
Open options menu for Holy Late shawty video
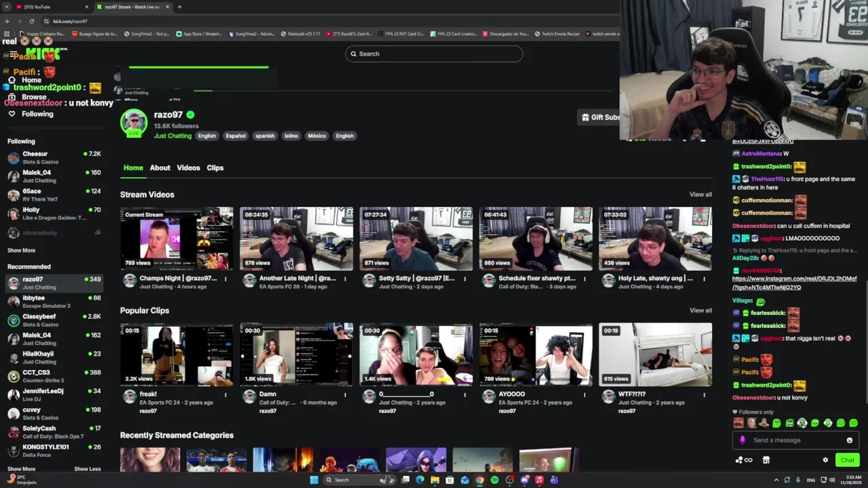coord(704,279)
